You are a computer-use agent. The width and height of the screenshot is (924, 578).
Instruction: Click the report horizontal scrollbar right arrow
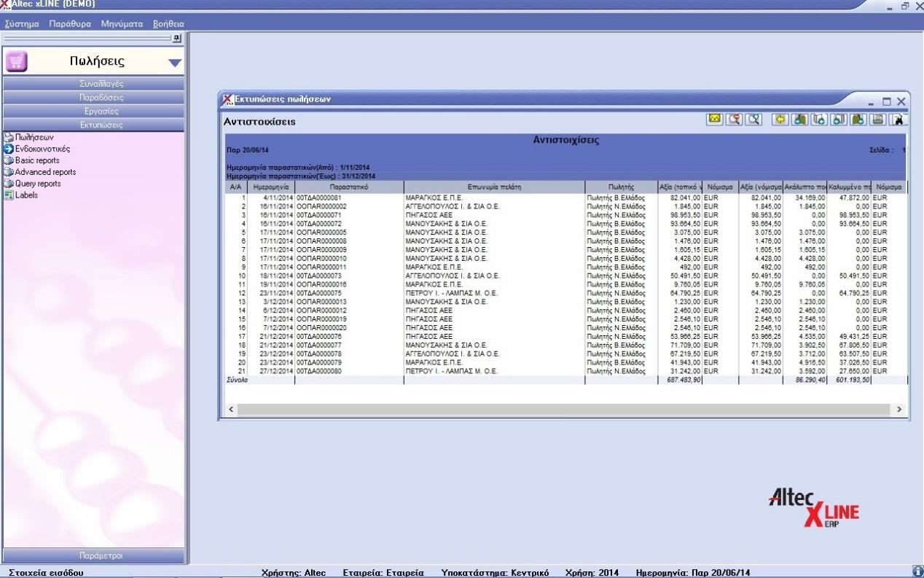899,410
